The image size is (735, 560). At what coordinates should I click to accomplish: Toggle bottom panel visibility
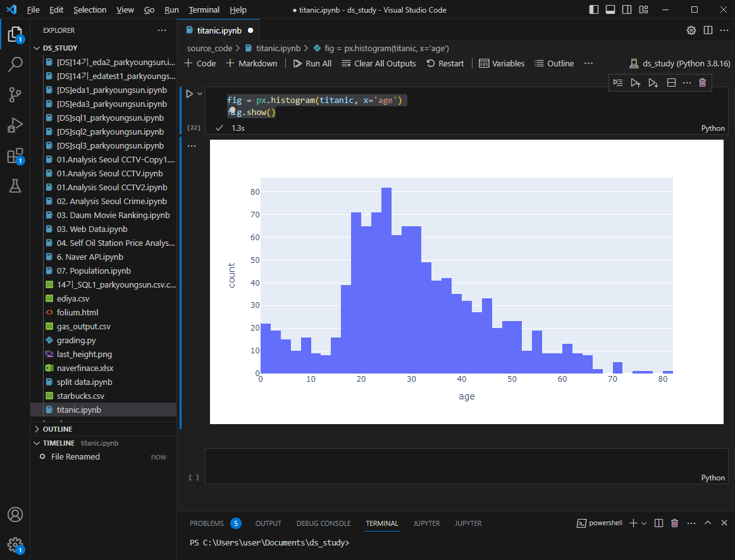[x=610, y=9]
